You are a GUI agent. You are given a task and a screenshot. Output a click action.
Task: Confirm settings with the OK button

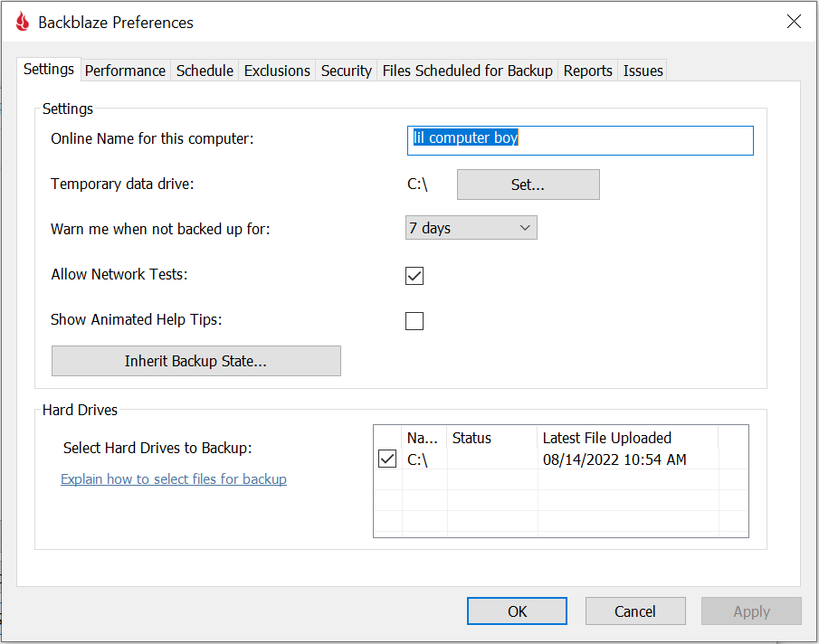517,611
